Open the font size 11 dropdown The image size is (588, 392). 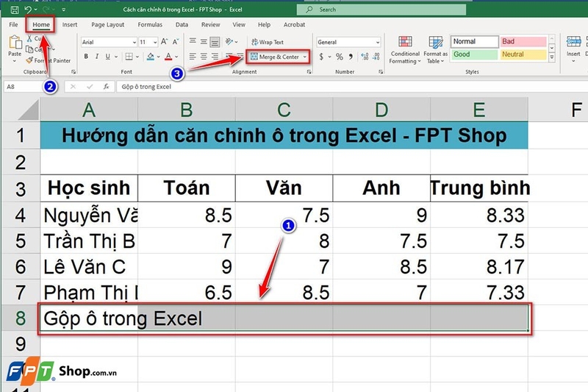[x=155, y=43]
